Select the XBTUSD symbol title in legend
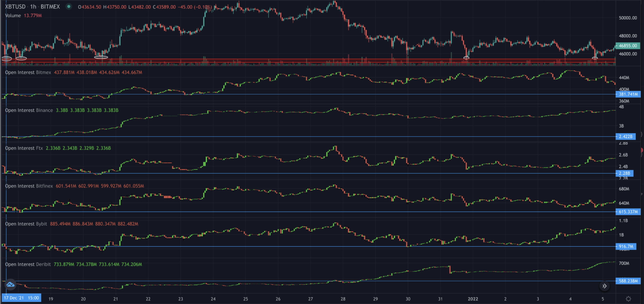This screenshot has height=304, width=644. [15, 7]
